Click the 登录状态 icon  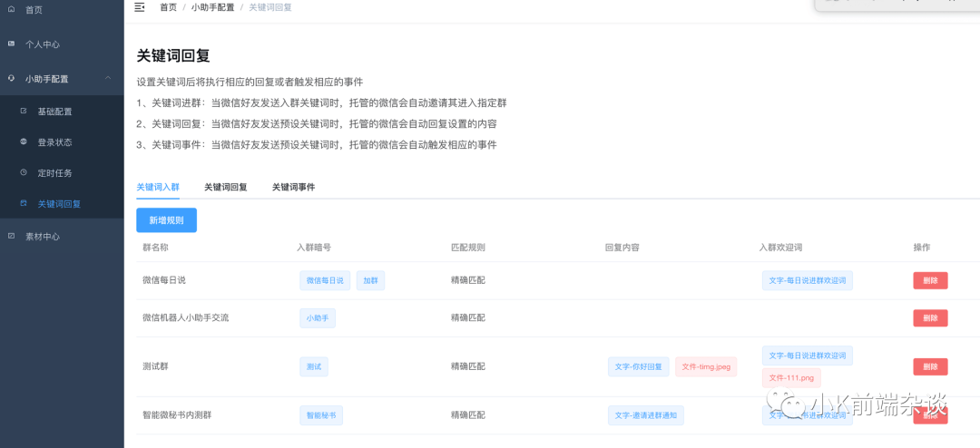coord(24,141)
